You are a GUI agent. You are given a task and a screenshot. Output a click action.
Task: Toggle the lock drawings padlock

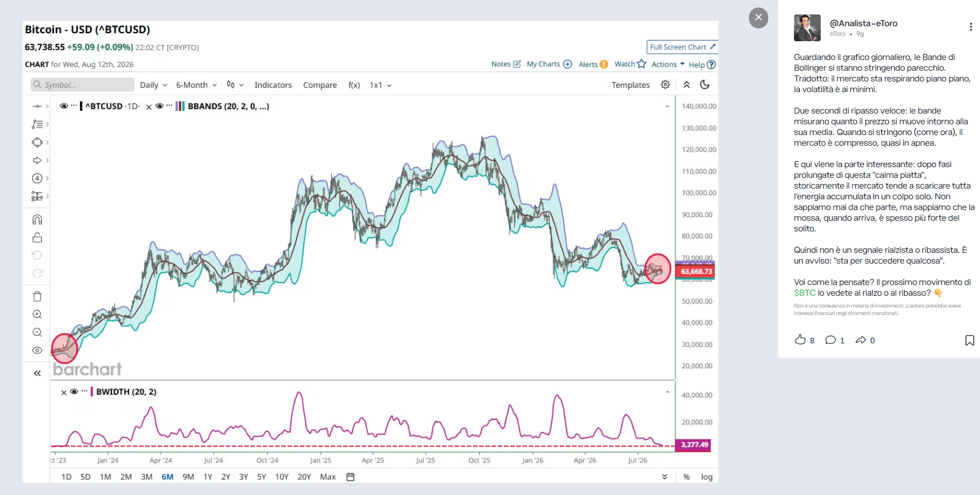[37, 237]
